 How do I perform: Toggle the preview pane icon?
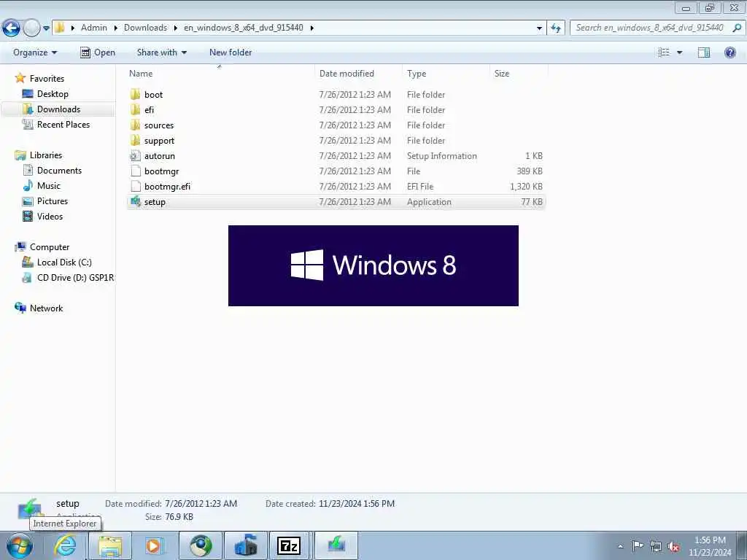[x=704, y=52]
